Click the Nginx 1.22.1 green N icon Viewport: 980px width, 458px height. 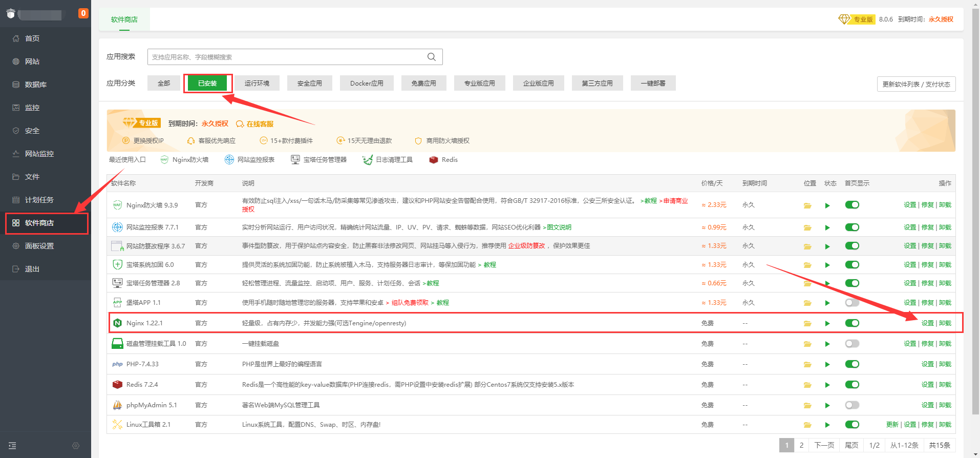click(x=117, y=323)
